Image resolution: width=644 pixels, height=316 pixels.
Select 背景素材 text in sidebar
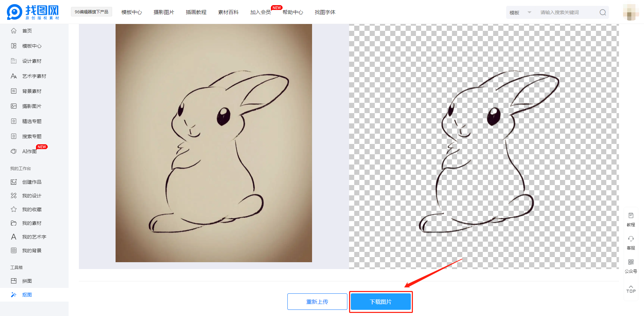pyautogui.click(x=32, y=91)
